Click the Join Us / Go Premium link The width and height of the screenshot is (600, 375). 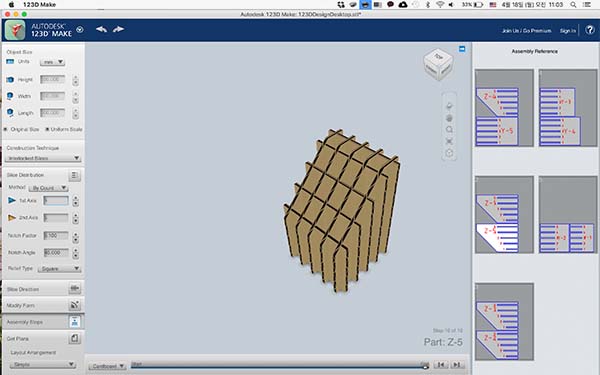pyautogui.click(x=527, y=31)
